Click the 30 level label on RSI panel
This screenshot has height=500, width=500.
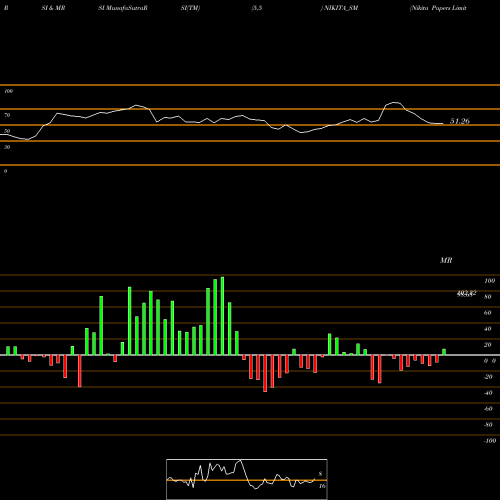pyautogui.click(x=7, y=147)
